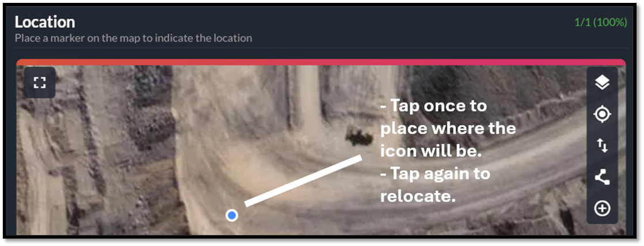
Task: Click the 'Tap again to relocate' instruction text
Action: click(x=435, y=185)
